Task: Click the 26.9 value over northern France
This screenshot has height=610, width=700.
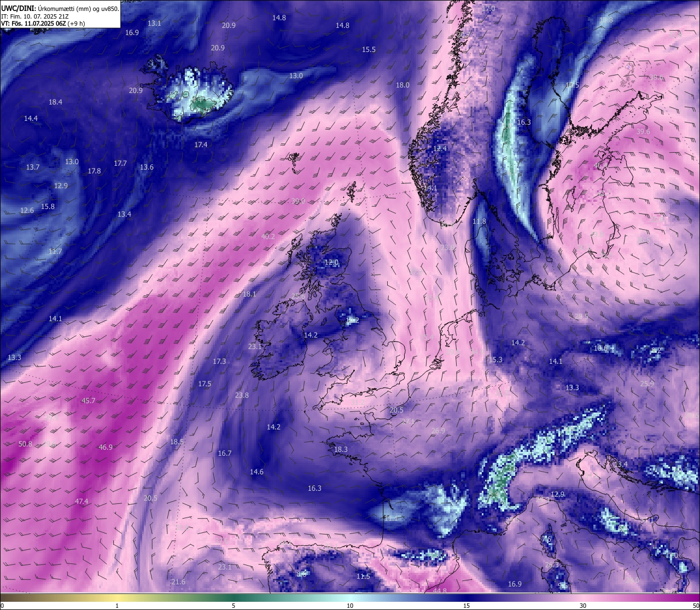Action: pos(438,431)
